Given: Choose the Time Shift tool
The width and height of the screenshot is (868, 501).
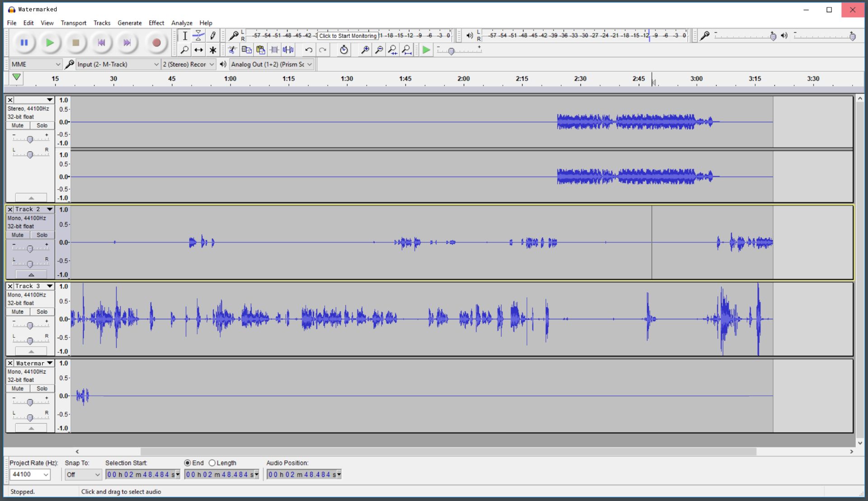Looking at the screenshot, I should pos(198,50).
